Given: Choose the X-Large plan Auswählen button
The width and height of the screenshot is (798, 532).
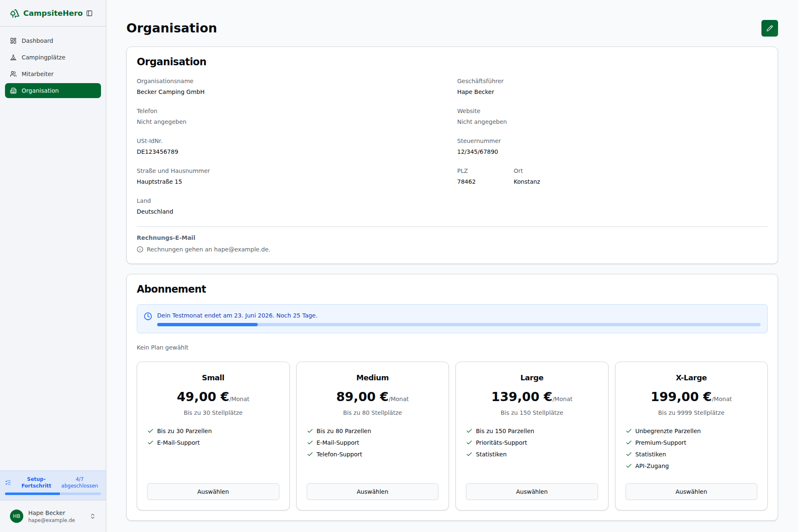Looking at the screenshot, I should [x=691, y=492].
